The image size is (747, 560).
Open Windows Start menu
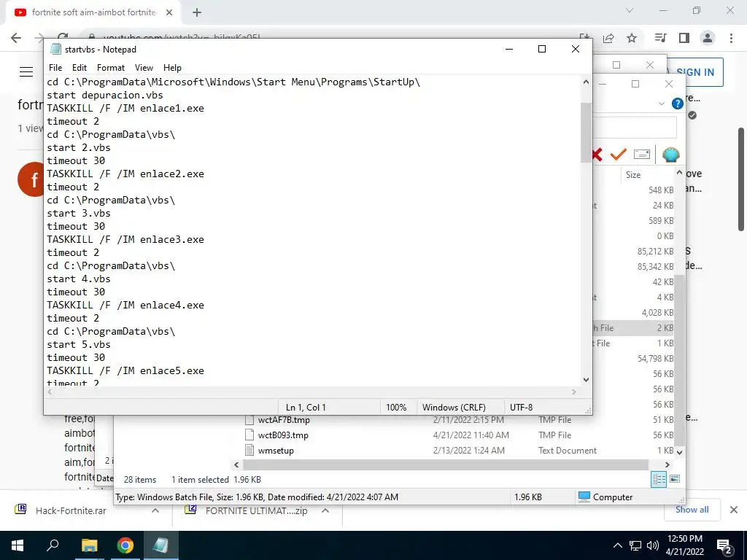point(18,545)
